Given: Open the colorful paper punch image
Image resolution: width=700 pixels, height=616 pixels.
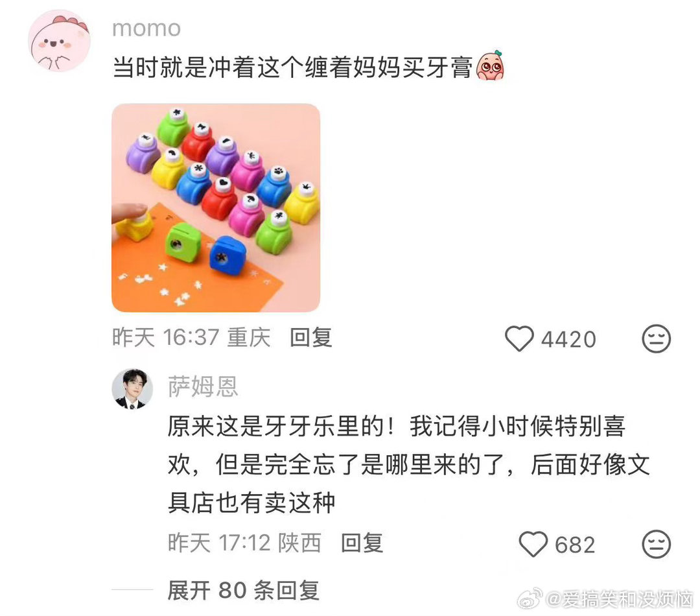Looking at the screenshot, I should coord(216,207).
